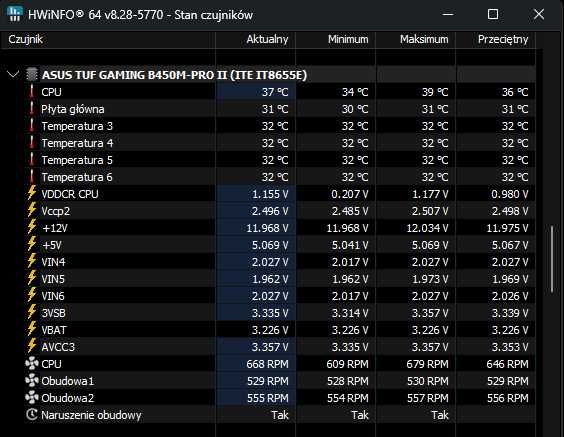
Task: Click the 528 RPM minimum Obudowa1 value
Action: pyautogui.click(x=347, y=381)
